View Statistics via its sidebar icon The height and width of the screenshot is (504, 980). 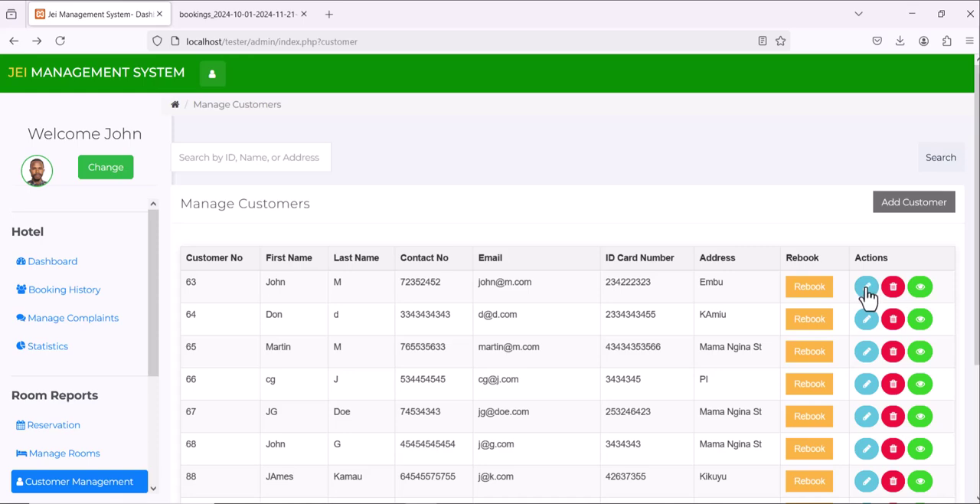[23, 345]
